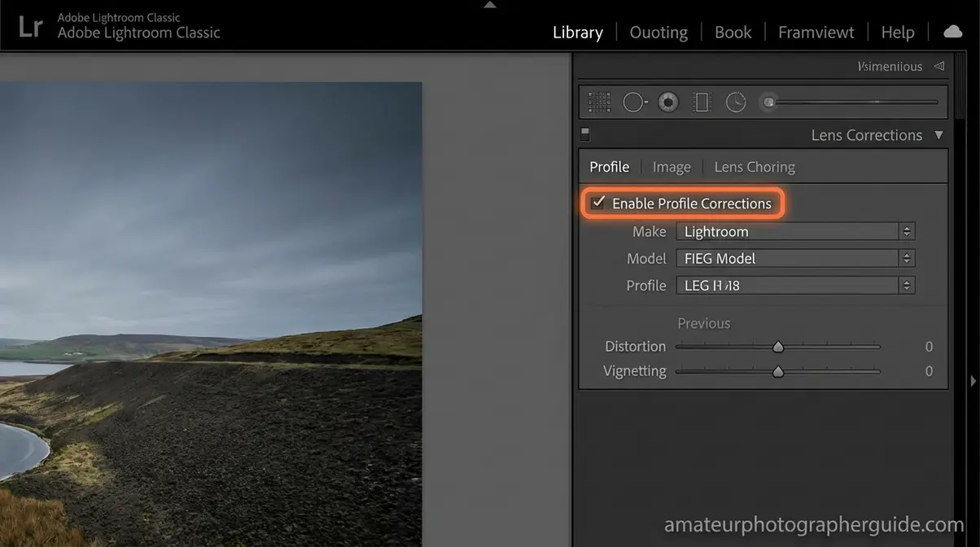Image resolution: width=980 pixels, height=547 pixels.
Task: Open the Spot Removal tool
Action: [x=635, y=101]
